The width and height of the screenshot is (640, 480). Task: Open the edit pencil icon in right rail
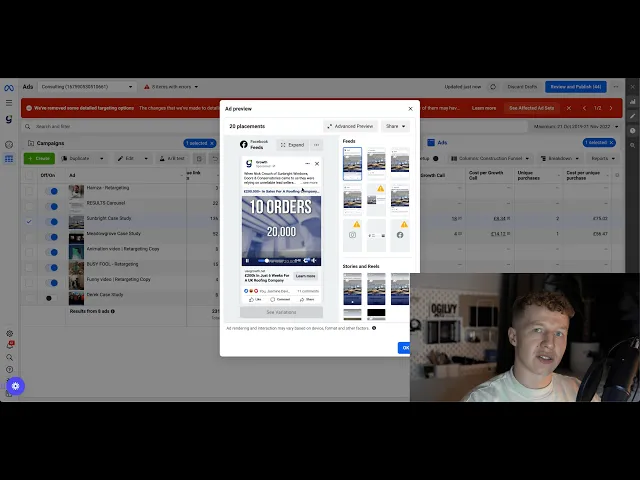click(633, 116)
